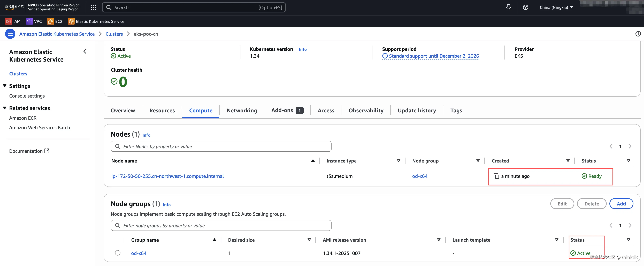Viewport: 644px width, 266px height.
Task: Click the IAM service shortcut icon
Action: [8, 21]
